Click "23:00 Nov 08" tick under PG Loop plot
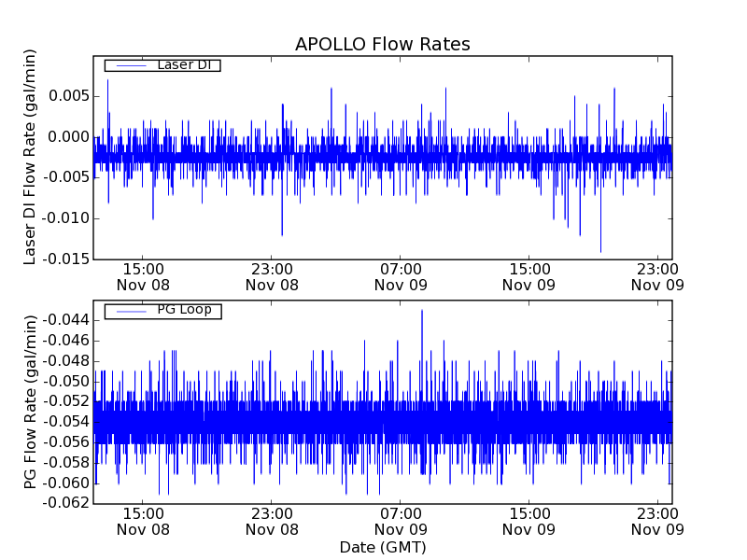747x560 pixels. (x=272, y=521)
